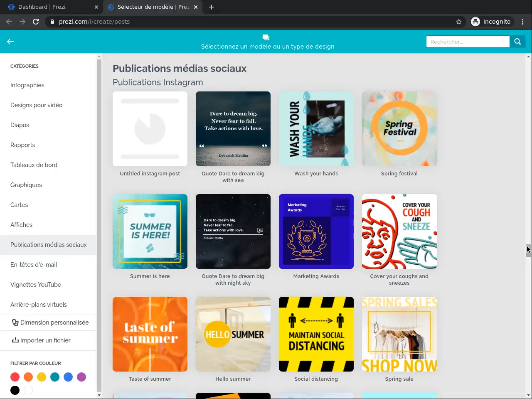Click the search magnifier button
Viewport: 532px width, 399px height.
click(517, 42)
